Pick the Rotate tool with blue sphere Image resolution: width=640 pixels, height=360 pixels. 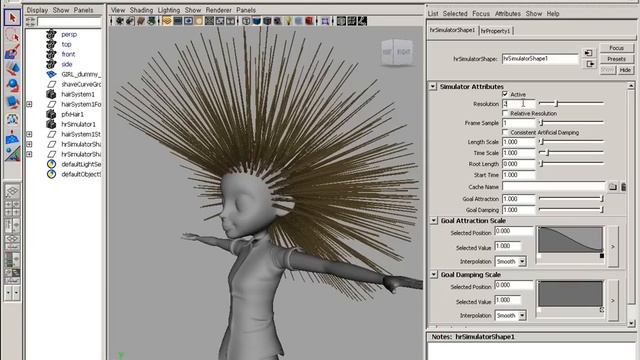[x=12, y=85]
